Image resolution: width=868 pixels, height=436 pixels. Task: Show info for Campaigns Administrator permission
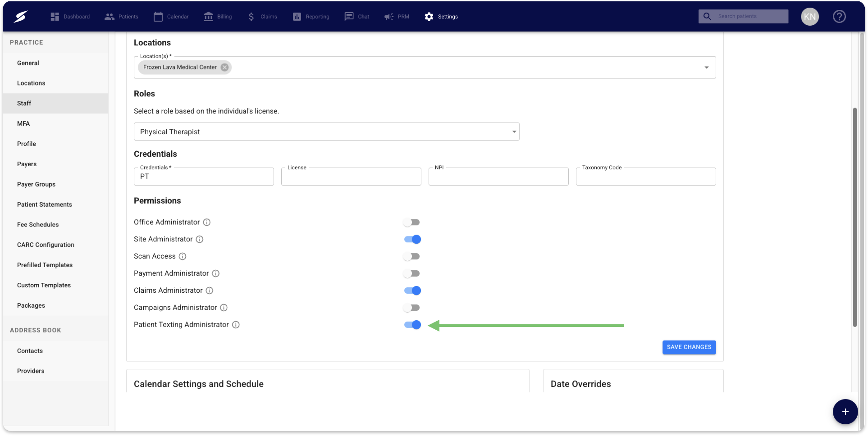click(x=224, y=308)
